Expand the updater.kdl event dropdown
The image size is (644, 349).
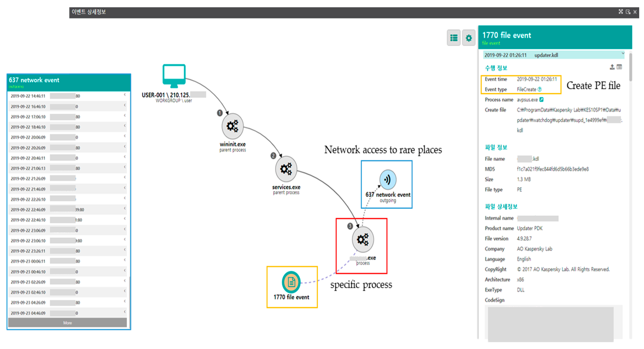click(x=623, y=54)
